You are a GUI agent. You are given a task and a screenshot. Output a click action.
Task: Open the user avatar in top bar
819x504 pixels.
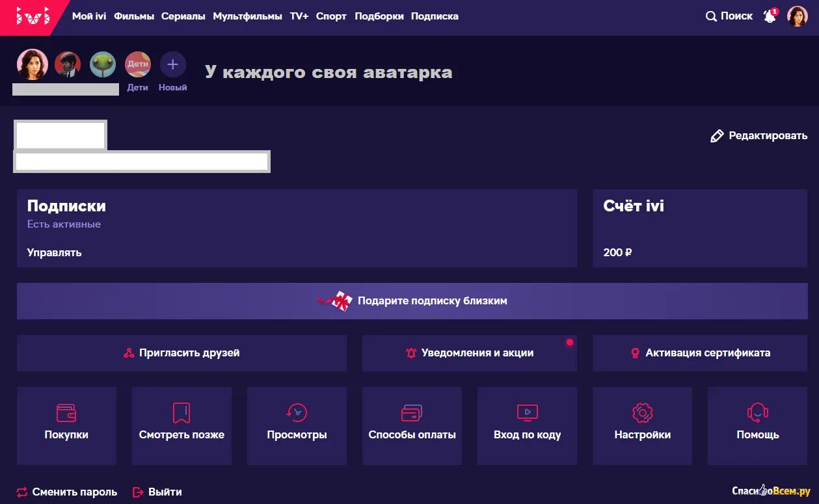pos(798,16)
